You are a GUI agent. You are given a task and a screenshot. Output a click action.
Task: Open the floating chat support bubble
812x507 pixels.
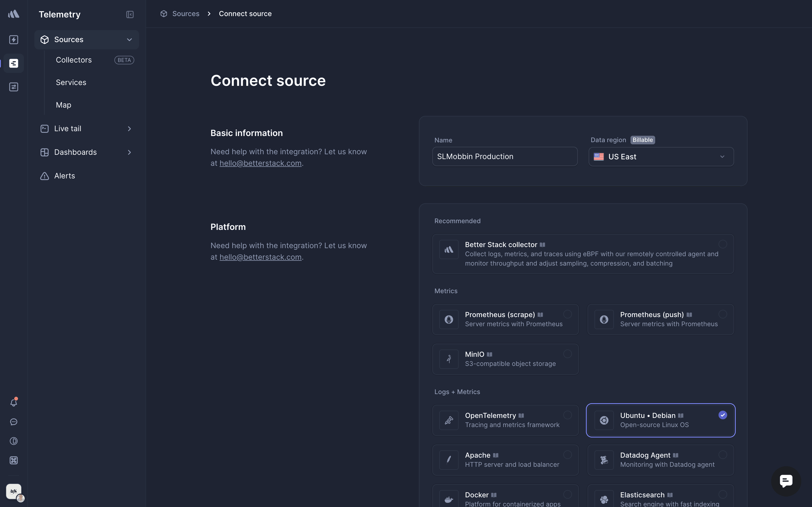[x=786, y=481]
